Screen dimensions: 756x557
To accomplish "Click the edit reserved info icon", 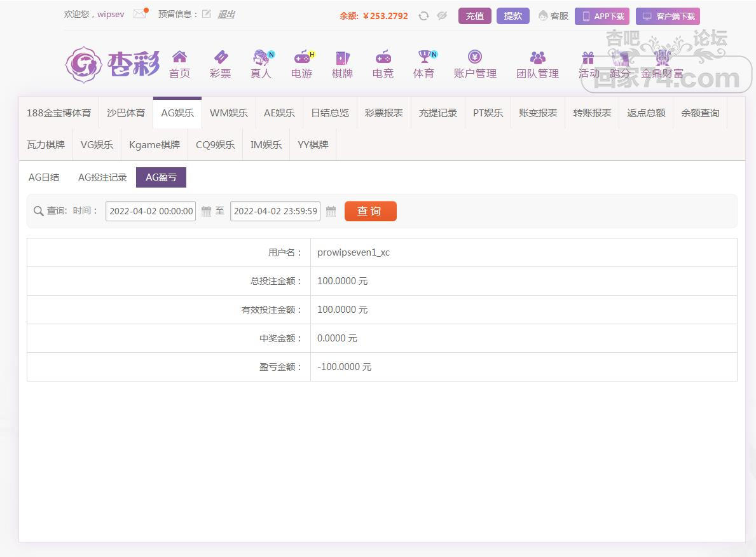I will pyautogui.click(x=206, y=14).
